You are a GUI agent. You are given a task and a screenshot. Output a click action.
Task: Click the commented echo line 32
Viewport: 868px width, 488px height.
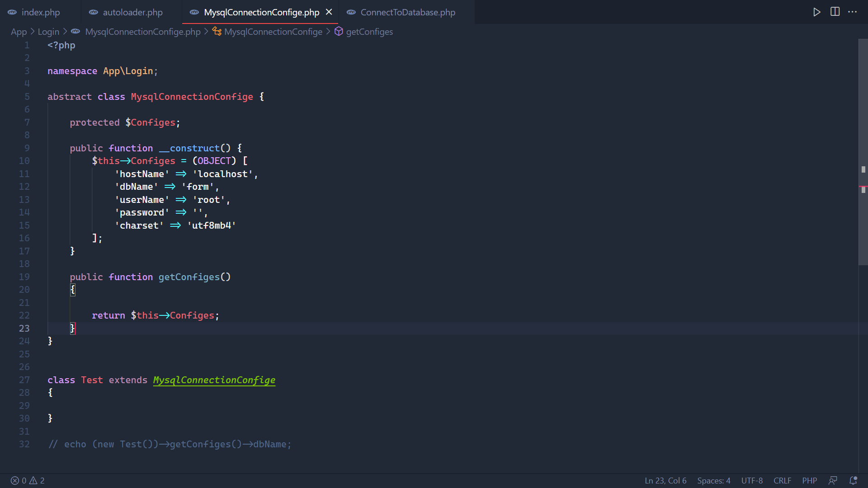(170, 444)
